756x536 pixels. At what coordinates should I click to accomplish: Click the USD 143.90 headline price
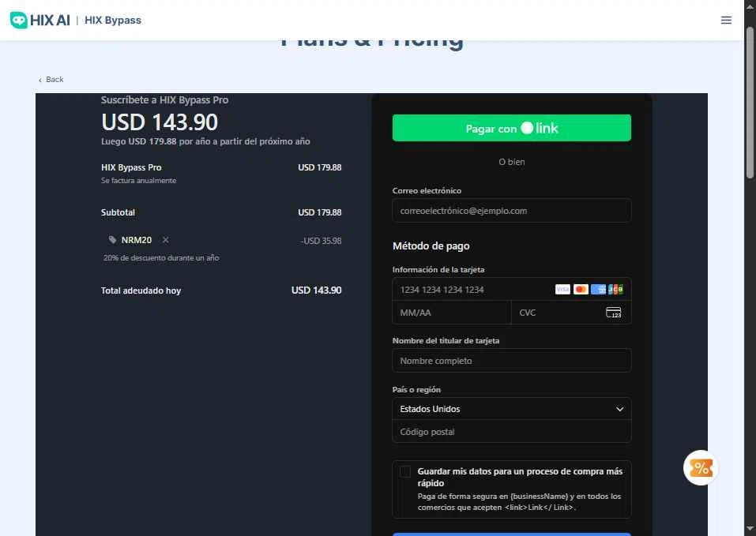coord(160,122)
